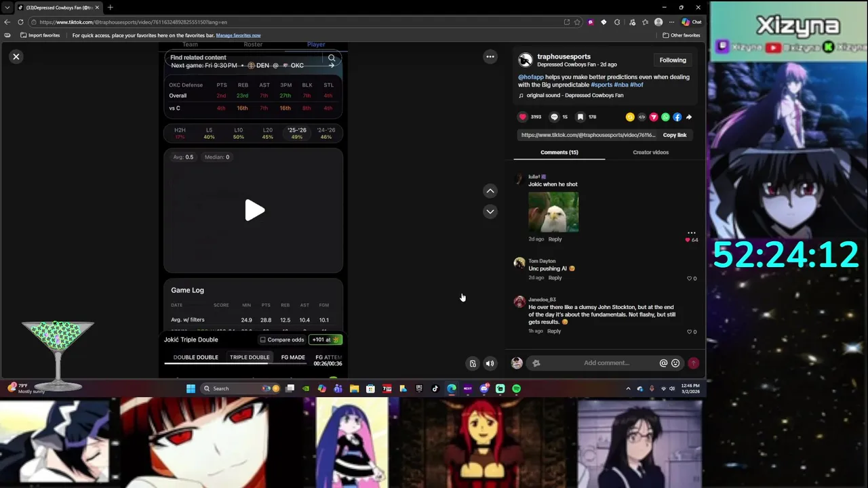Viewport: 868px width, 488px height.
Task: Open options dots on 'Jokic when he shot' comment
Action: 691,232
